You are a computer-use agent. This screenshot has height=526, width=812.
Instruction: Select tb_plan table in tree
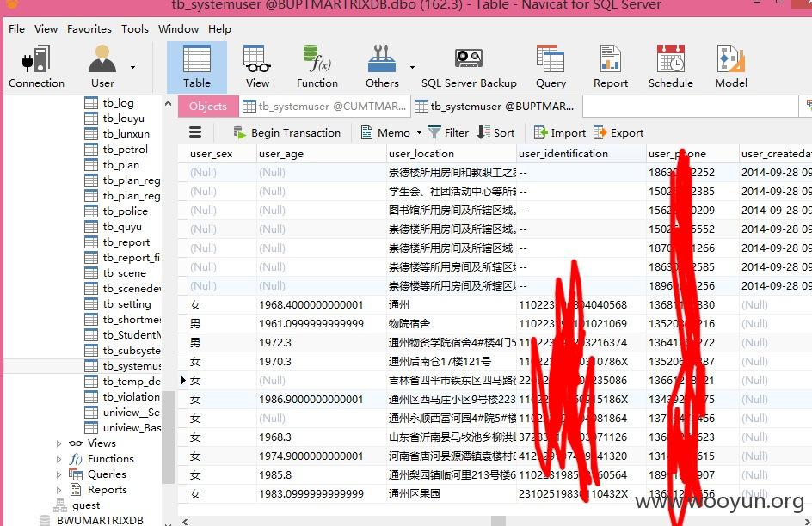tap(120, 165)
